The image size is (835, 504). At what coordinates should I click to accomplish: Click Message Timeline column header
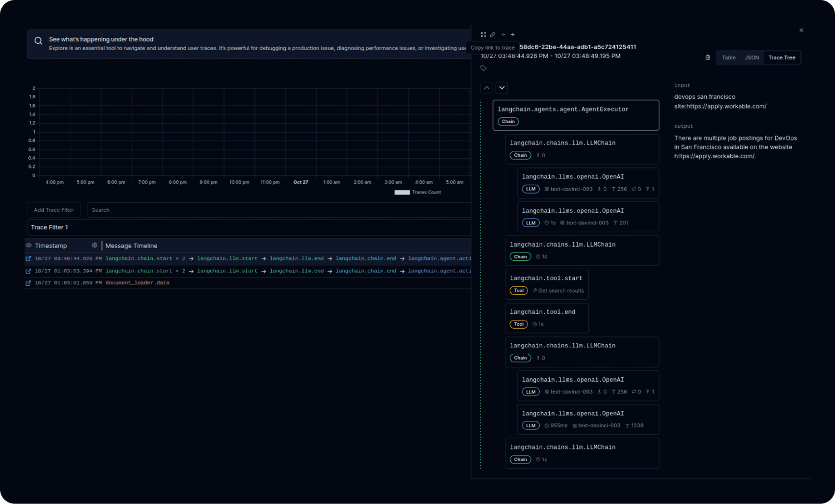tap(131, 246)
